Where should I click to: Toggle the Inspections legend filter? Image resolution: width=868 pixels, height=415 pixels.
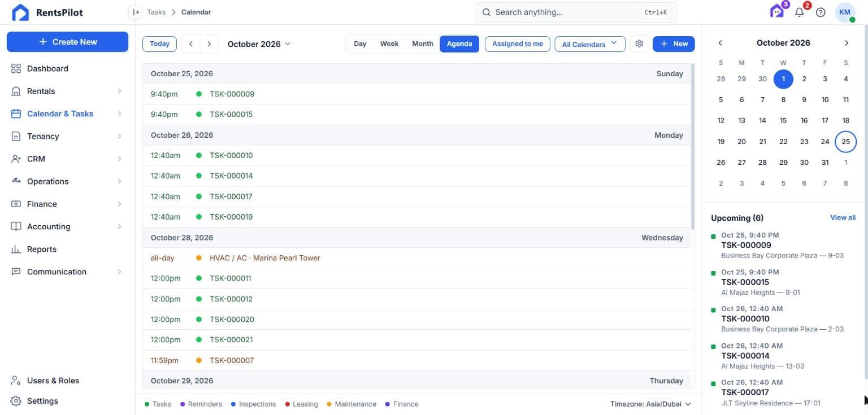click(253, 404)
